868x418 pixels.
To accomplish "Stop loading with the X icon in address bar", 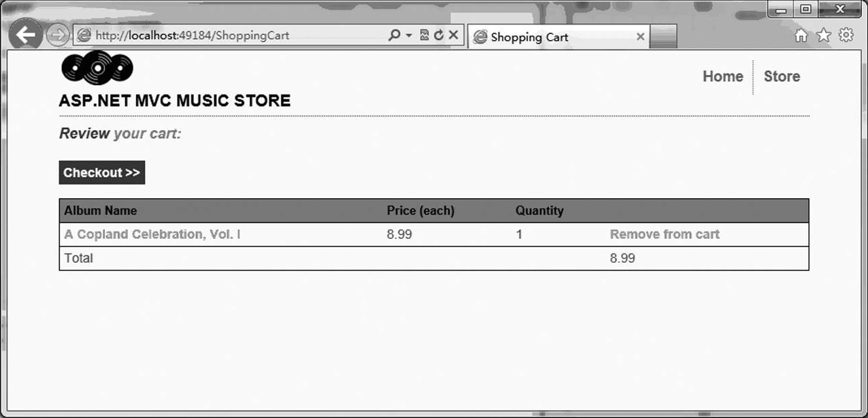I will (x=454, y=35).
